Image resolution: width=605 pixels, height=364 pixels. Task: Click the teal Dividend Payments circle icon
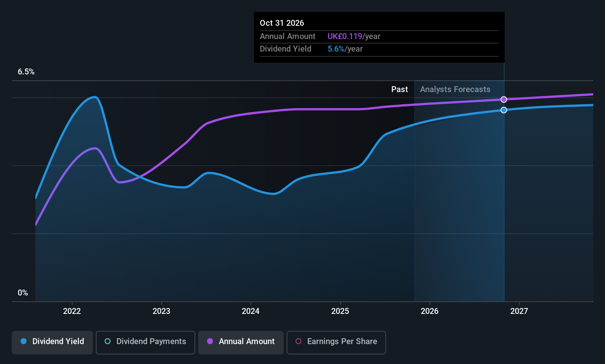point(107,342)
